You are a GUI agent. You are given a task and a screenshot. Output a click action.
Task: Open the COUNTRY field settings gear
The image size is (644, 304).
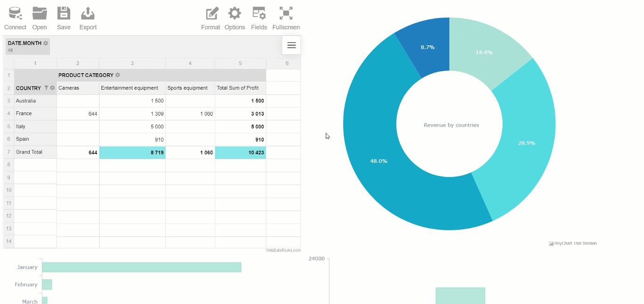(x=52, y=88)
